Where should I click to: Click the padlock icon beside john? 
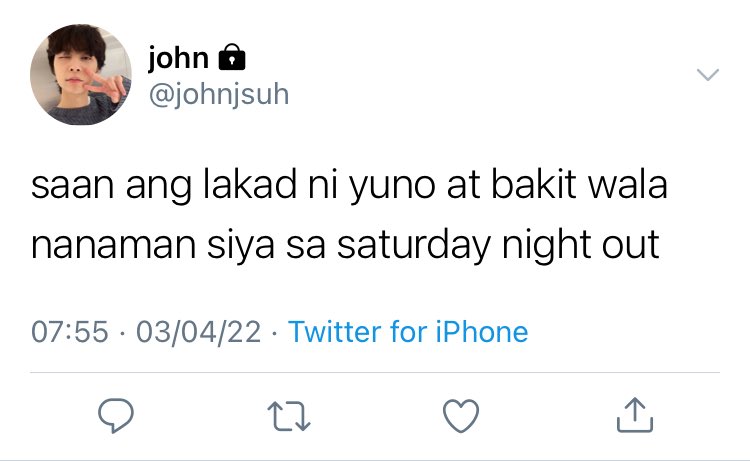[x=232, y=57]
